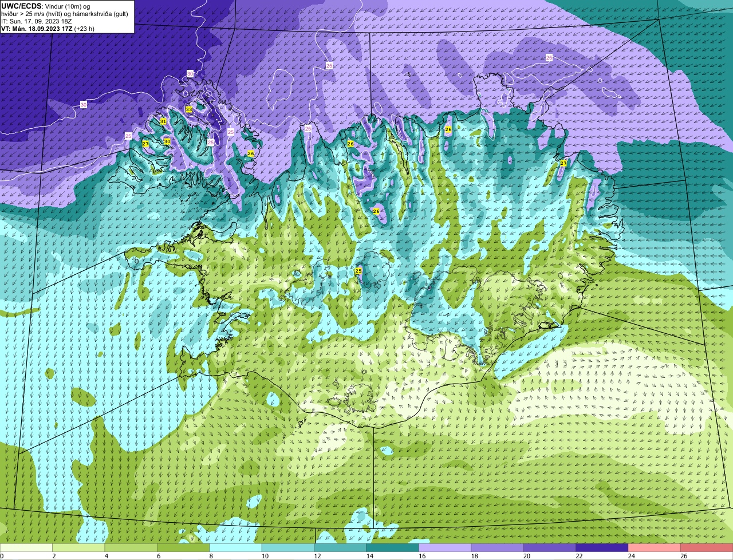Click the yellow 31 gust label
733x560 pixels.
click(163, 121)
